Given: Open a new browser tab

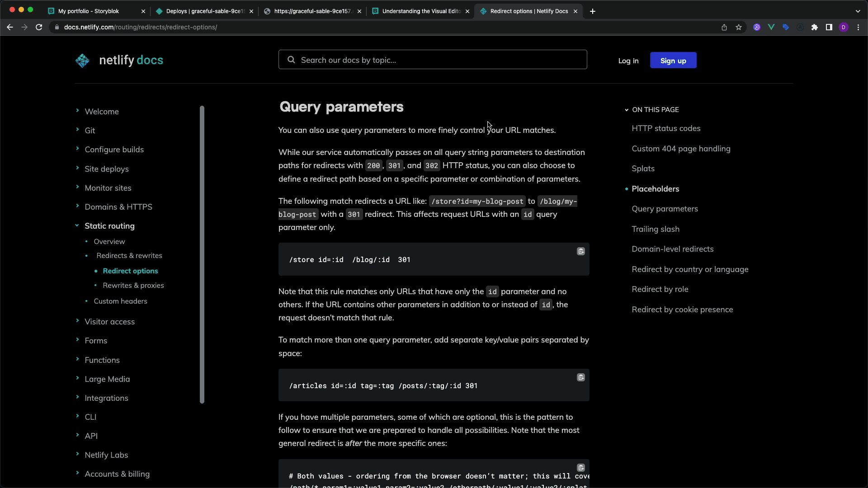Looking at the screenshot, I should pos(593,11).
